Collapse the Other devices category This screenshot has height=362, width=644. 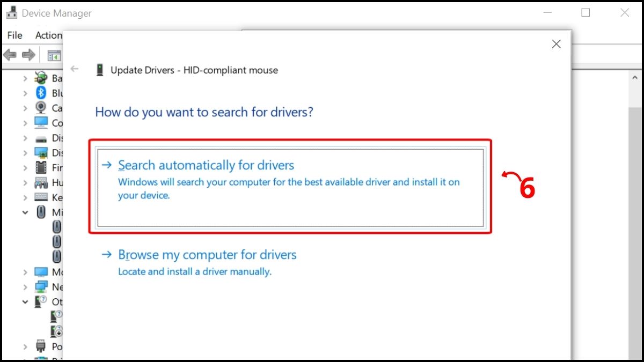[x=25, y=301]
